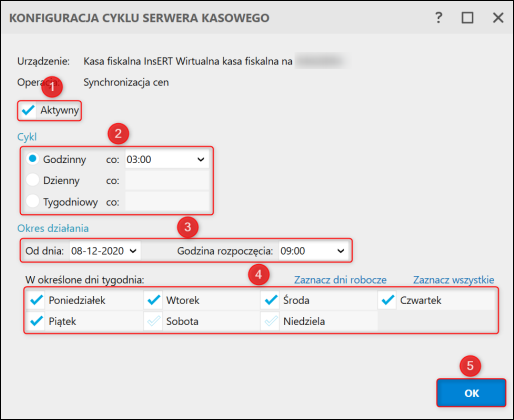Open the help question mark icon
The image size is (514, 420).
(x=439, y=18)
